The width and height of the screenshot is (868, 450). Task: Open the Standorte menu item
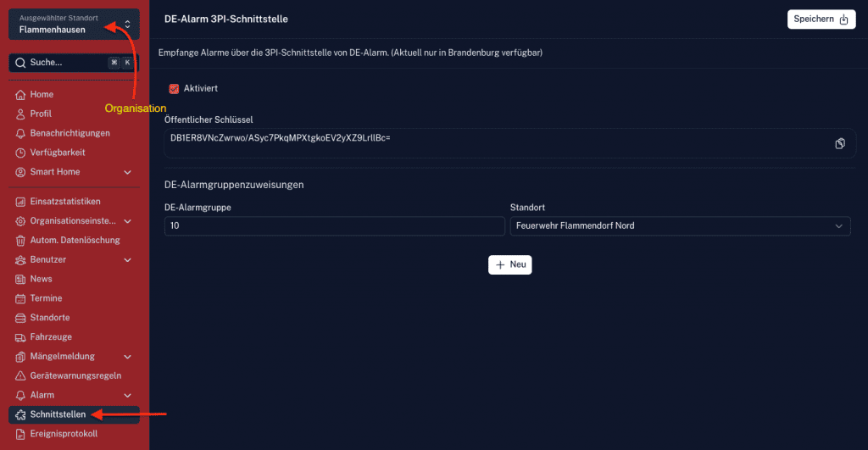pos(49,318)
